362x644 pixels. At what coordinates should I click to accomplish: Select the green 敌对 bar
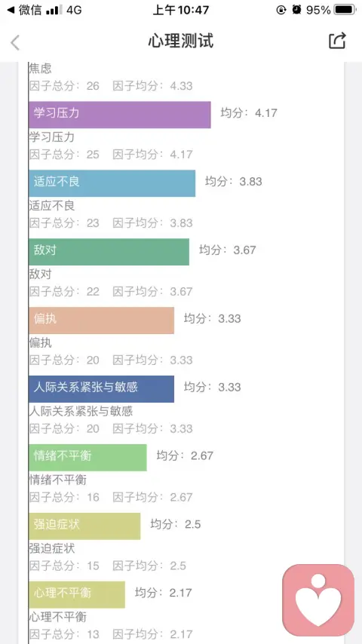click(x=109, y=252)
